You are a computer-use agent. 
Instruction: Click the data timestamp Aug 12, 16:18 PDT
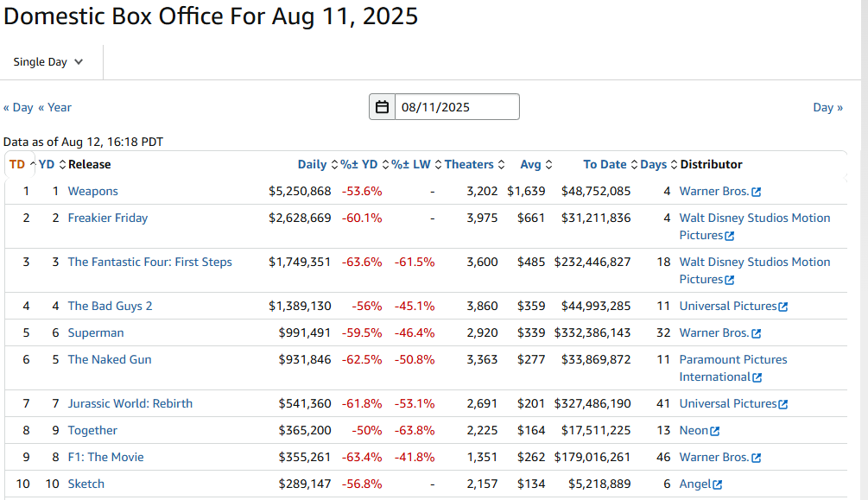[x=112, y=142]
